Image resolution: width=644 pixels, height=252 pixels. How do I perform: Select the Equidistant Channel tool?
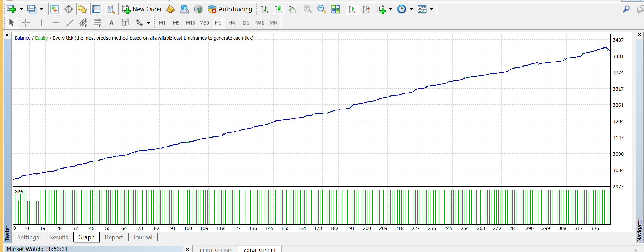tap(83, 23)
